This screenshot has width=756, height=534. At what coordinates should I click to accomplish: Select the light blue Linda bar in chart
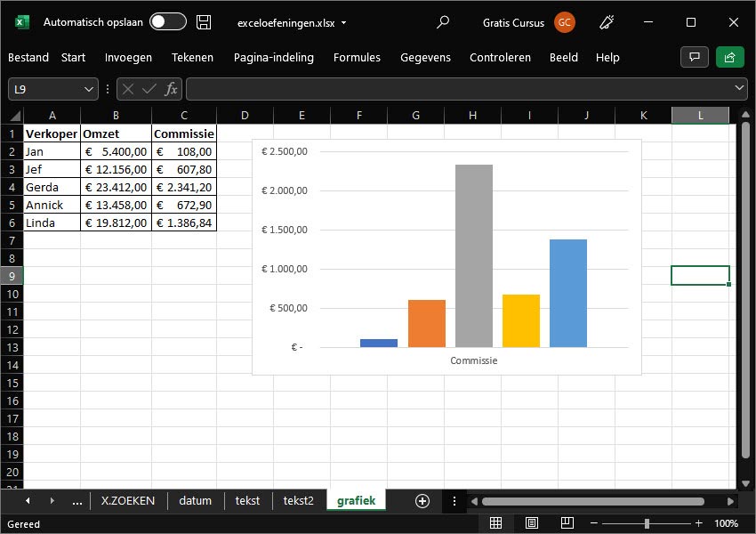[568, 293]
